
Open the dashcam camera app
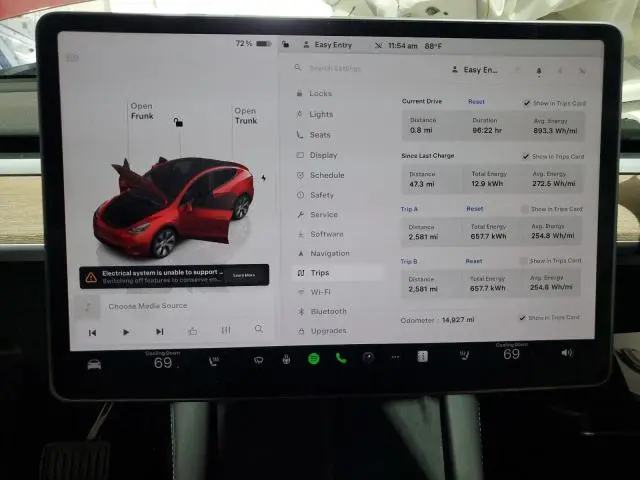368,358
